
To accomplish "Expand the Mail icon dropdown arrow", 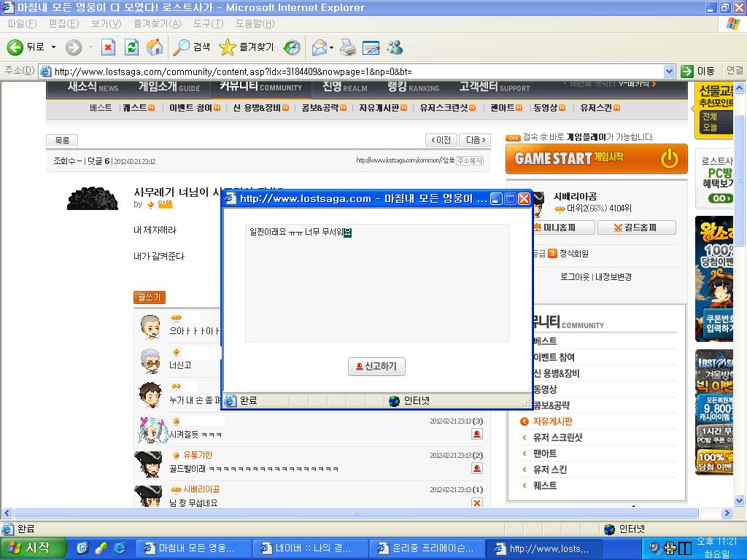I will coord(331,47).
